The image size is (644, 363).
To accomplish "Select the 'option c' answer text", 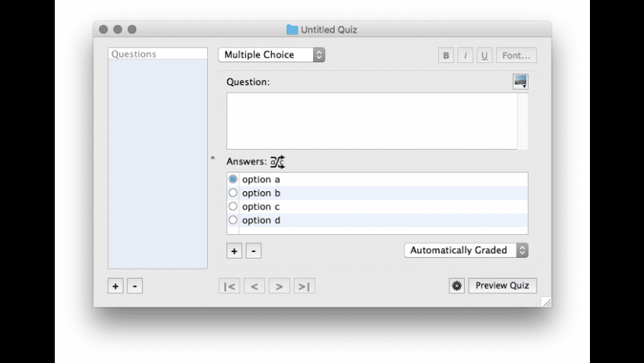I will click(x=261, y=207).
